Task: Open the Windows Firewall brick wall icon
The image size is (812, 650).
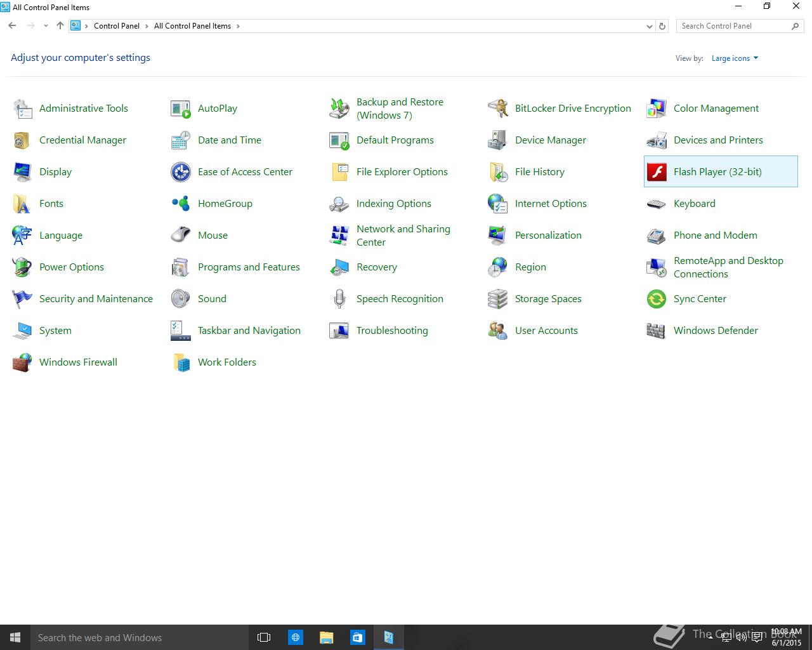Action: pyautogui.click(x=22, y=362)
